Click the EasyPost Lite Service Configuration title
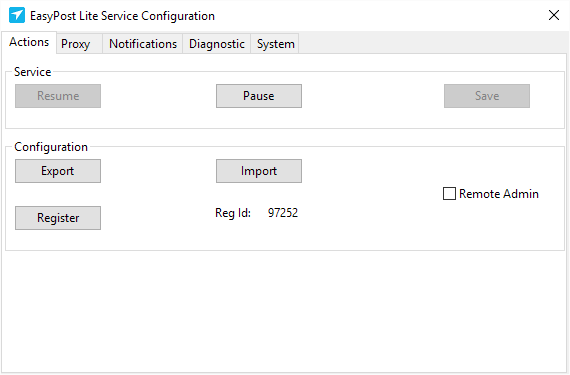Viewport: 570px width, 375px height. tap(123, 16)
